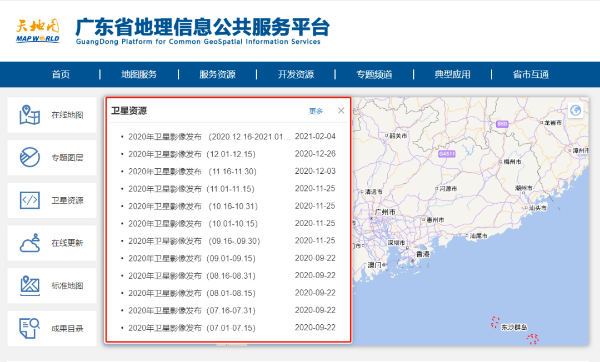This screenshot has height=362, width=600.
Task: Click 东沙群岛 label on the map
Action: pyautogui.click(x=514, y=327)
